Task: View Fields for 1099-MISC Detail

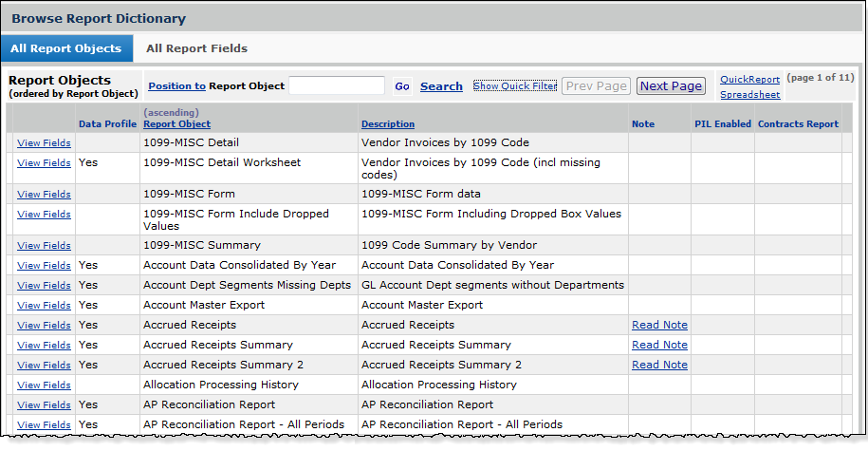Action: tap(44, 143)
